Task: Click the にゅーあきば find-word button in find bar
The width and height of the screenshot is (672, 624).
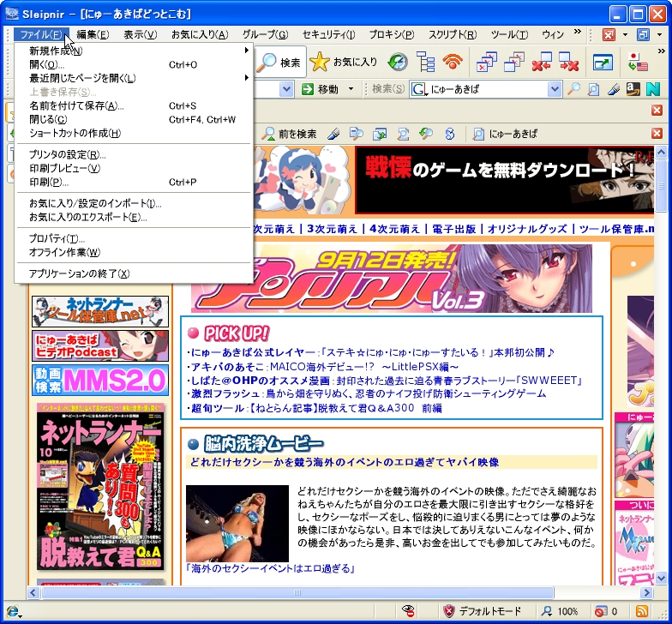Action: (504, 134)
